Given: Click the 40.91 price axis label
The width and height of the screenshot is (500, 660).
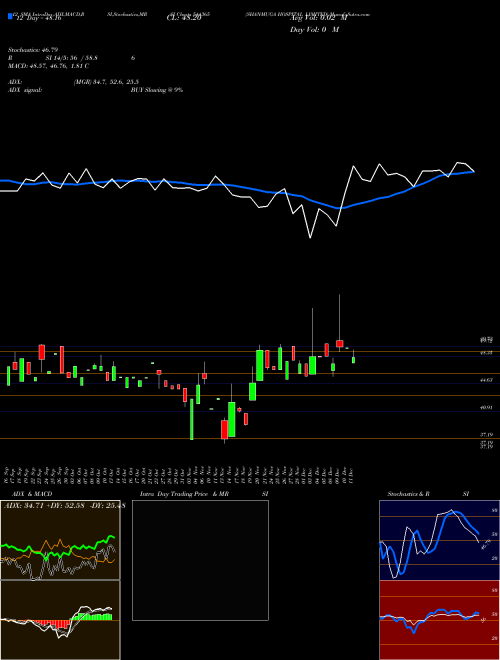Looking at the screenshot, I should click(486, 407).
